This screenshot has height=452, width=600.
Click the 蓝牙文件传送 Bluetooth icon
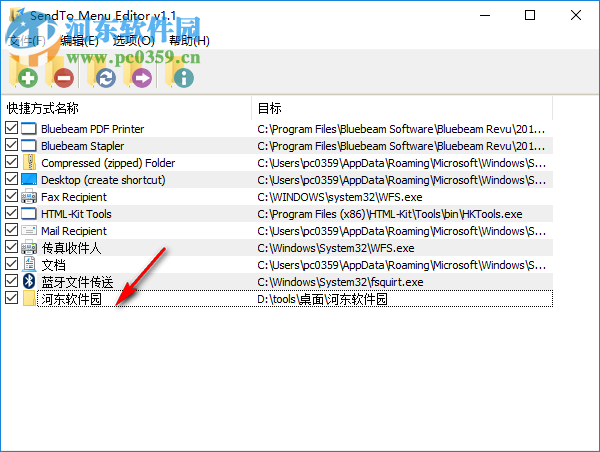pos(29,281)
